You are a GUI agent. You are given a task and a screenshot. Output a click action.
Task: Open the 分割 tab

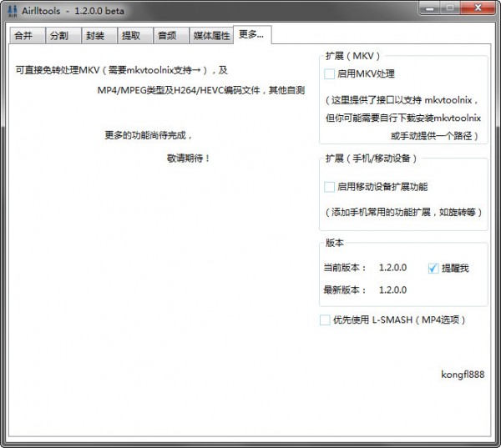pyautogui.click(x=59, y=36)
